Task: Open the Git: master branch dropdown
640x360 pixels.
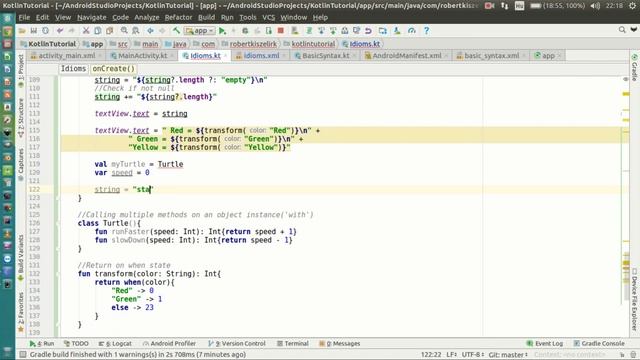Action: [x=508, y=355]
